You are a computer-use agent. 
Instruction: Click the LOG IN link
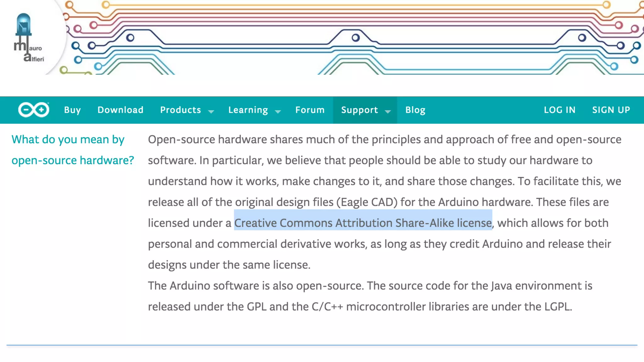pos(560,110)
